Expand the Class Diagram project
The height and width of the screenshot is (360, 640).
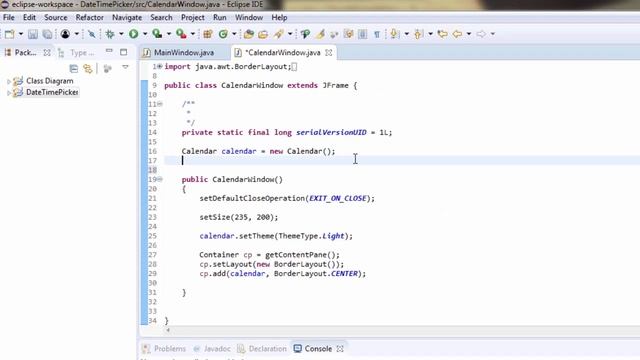click(x=9, y=81)
